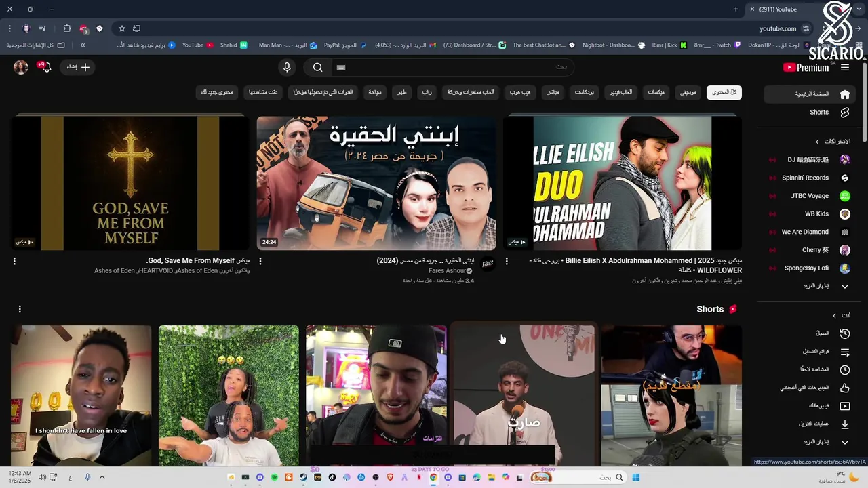The width and height of the screenshot is (868, 488).
Task: Play the Billie Eilish Duo mix thumbnail
Action: point(622,183)
